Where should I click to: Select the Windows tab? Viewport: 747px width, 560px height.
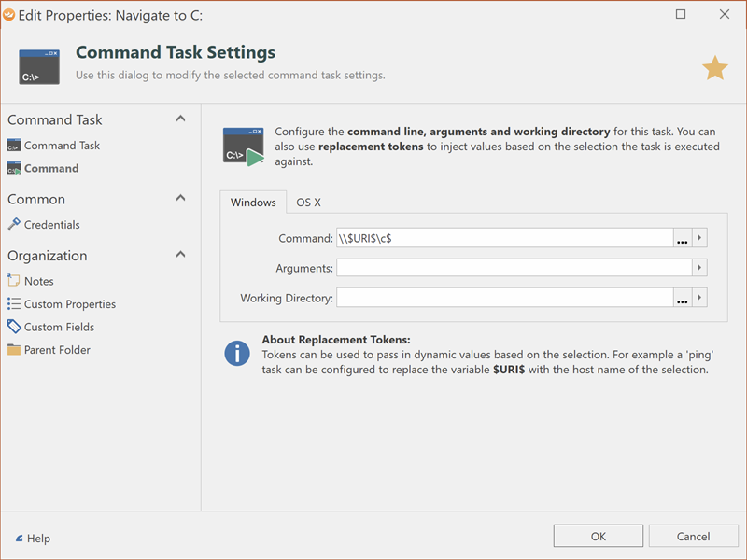[253, 203]
